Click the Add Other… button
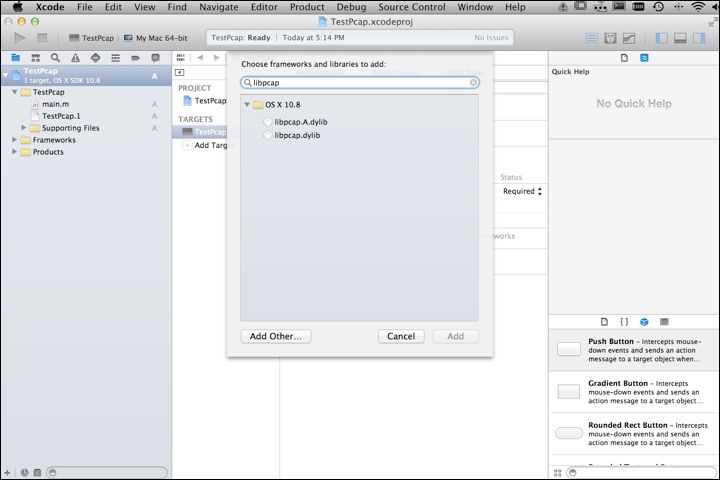This screenshot has width=720, height=480. click(x=276, y=336)
